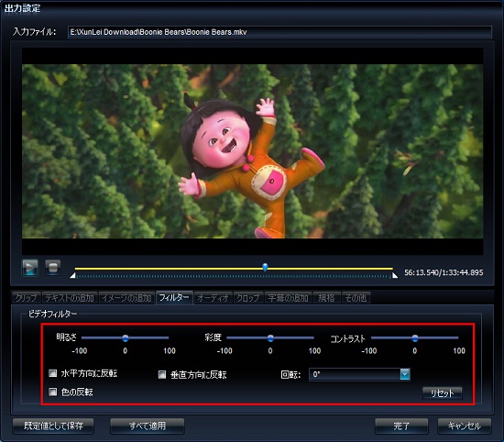Open the 字幕の追加 tab

289,298
